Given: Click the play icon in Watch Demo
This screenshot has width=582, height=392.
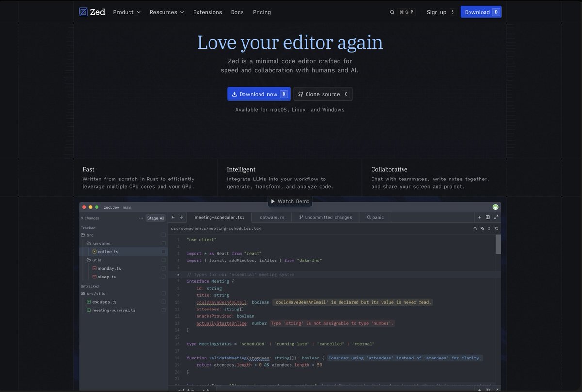Looking at the screenshot, I should 273,201.
